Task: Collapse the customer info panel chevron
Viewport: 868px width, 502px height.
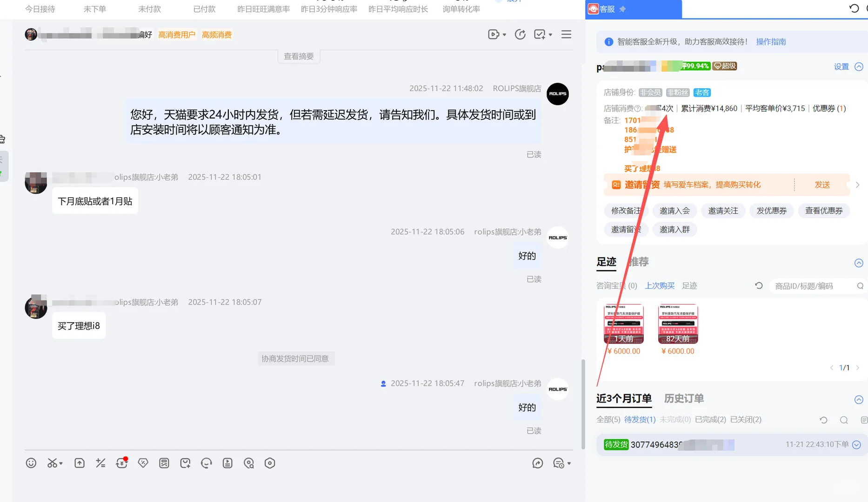Action: (x=860, y=66)
